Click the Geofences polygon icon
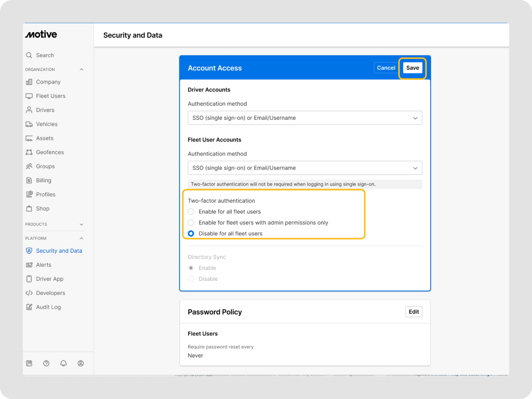The width and height of the screenshot is (532, 399). 29,152
